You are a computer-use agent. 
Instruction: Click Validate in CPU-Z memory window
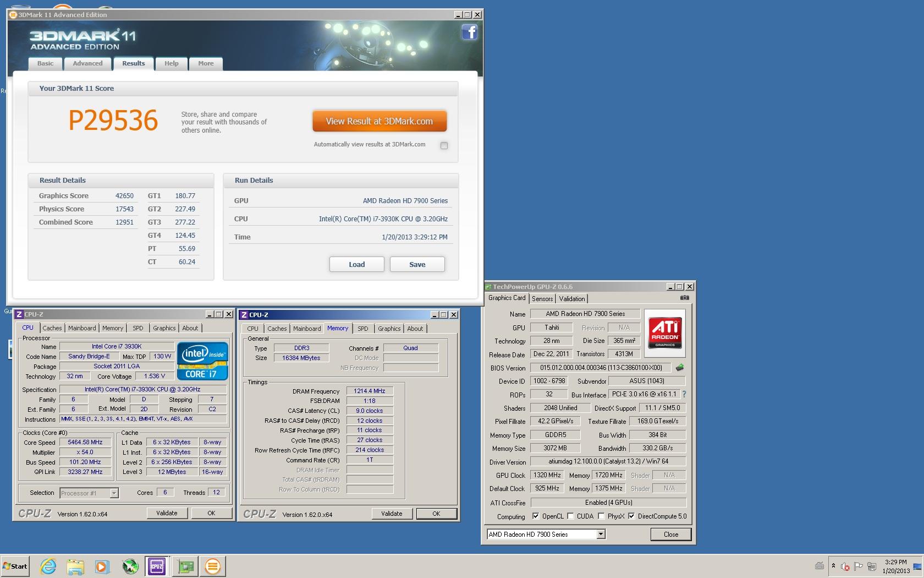click(x=392, y=514)
